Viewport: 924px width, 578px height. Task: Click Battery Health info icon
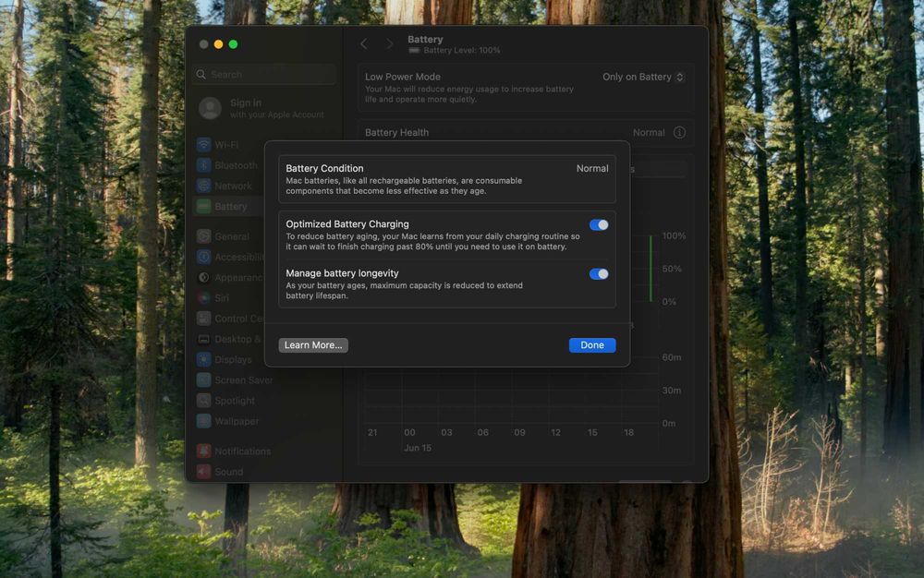tap(679, 132)
